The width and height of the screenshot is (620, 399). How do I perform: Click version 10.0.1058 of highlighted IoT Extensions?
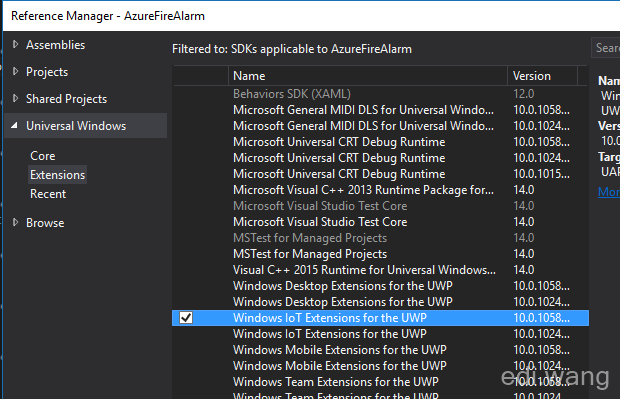(x=541, y=318)
